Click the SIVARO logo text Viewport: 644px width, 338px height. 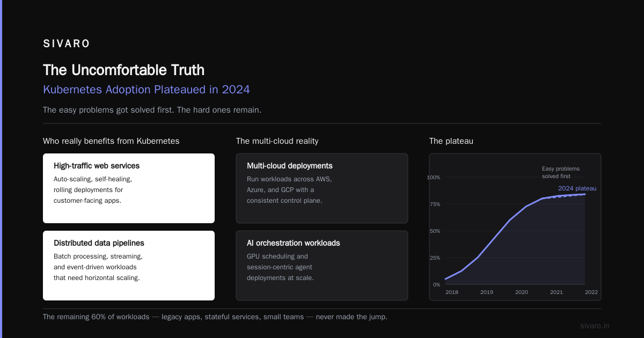(x=67, y=44)
